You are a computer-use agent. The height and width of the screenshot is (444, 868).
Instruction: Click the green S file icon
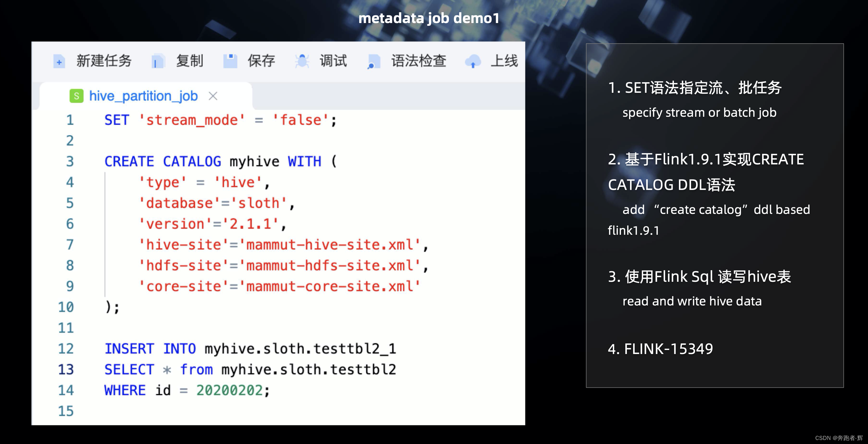click(77, 96)
